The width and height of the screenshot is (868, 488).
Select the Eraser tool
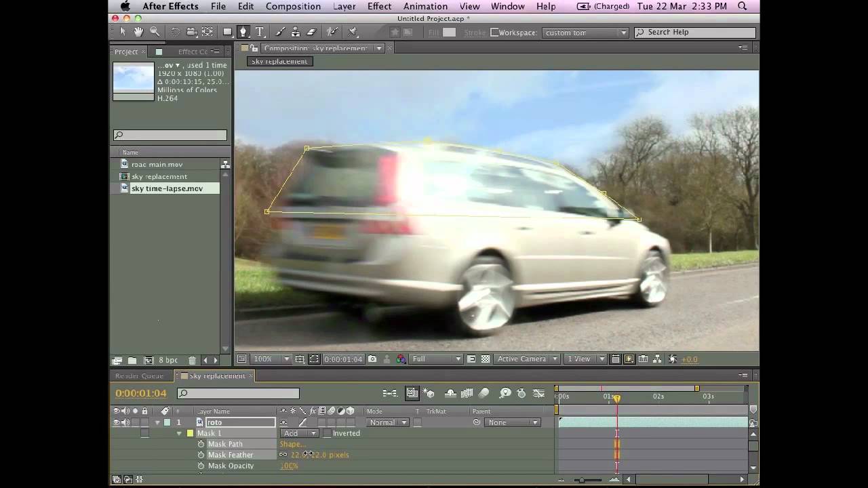tap(311, 32)
